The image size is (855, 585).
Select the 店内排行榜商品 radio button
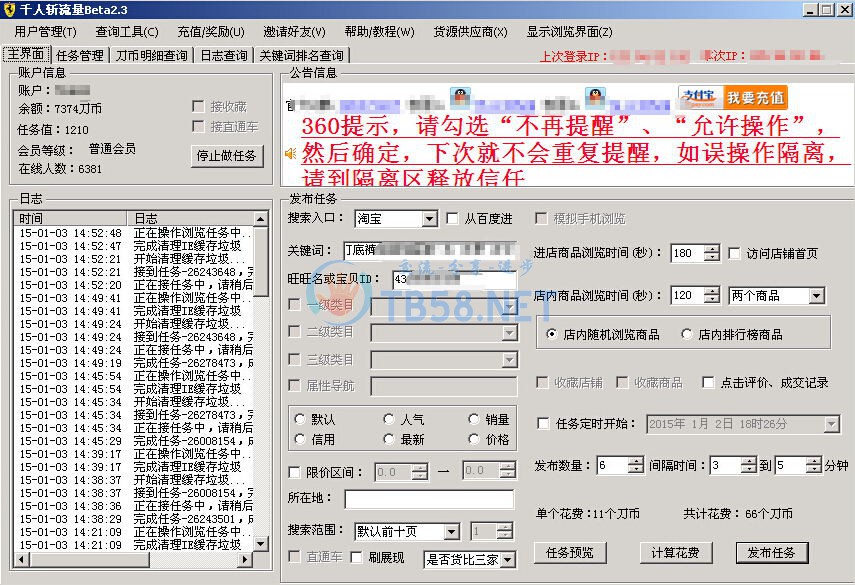click(x=687, y=334)
